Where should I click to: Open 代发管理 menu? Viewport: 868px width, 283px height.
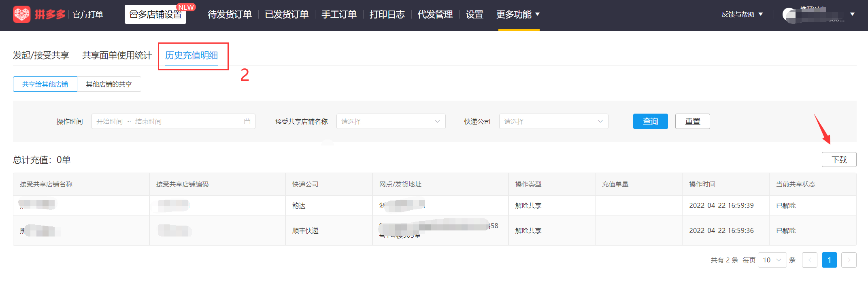click(435, 15)
